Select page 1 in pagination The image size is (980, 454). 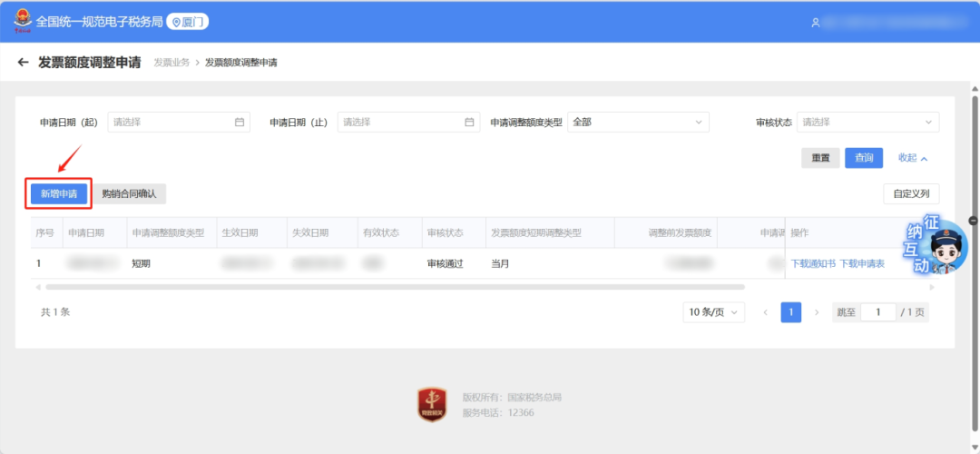pyautogui.click(x=790, y=312)
